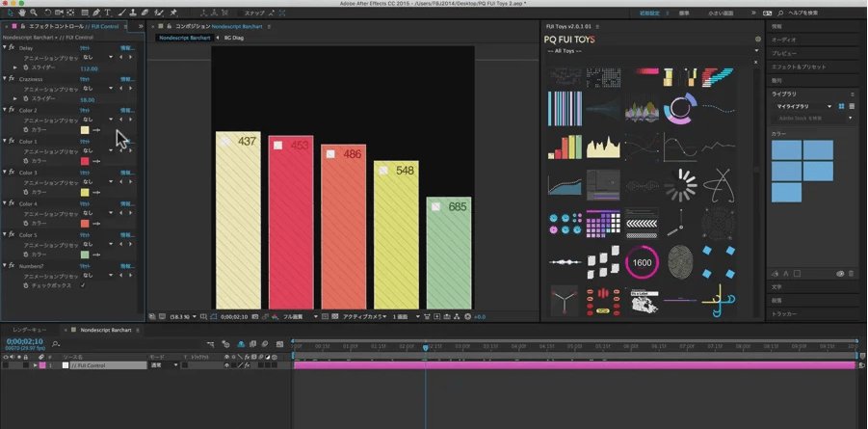This screenshot has height=429, width=868.
Task: Open the Color 1 red color swatch
Action: pyautogui.click(x=85, y=161)
